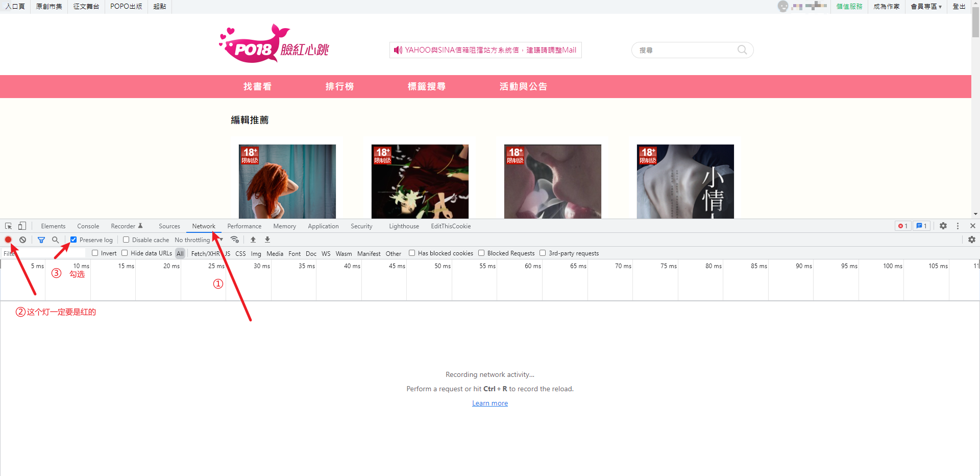Filter requests by Media
The image size is (980, 476).
[275, 253]
